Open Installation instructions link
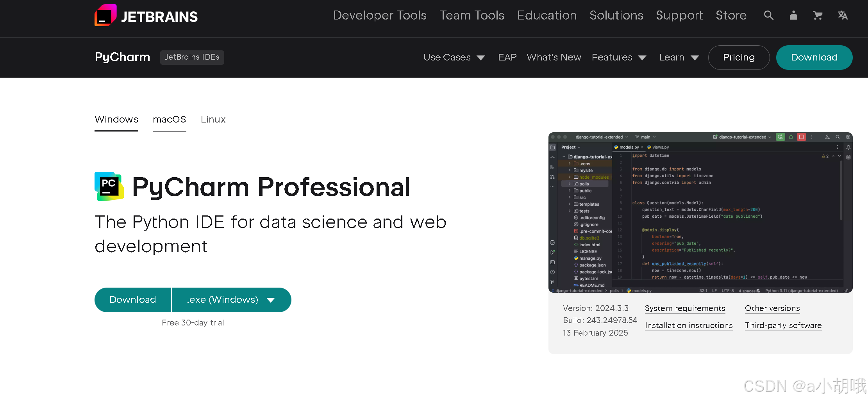The image size is (868, 400). tap(689, 325)
